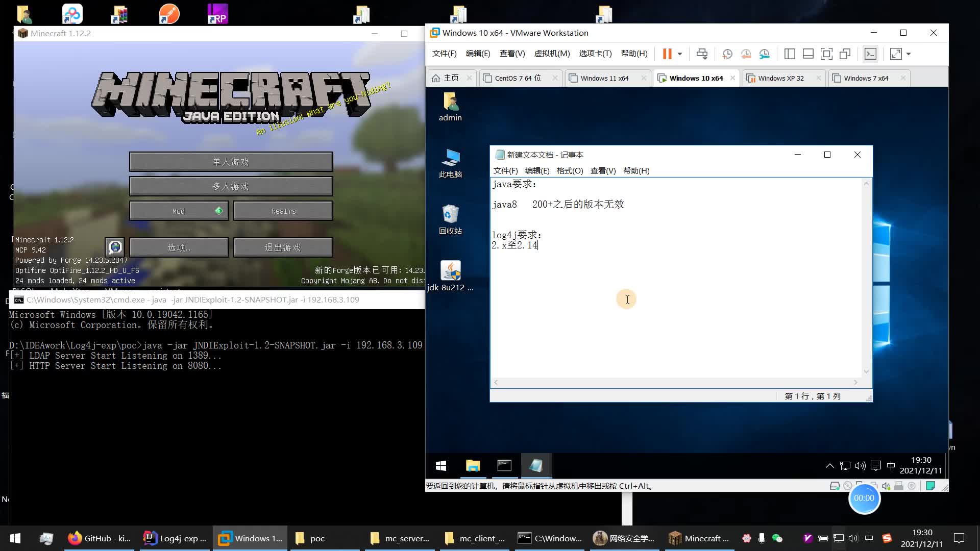The image size is (980, 551).
Task: Click inside the Notepad text area
Action: (676, 278)
